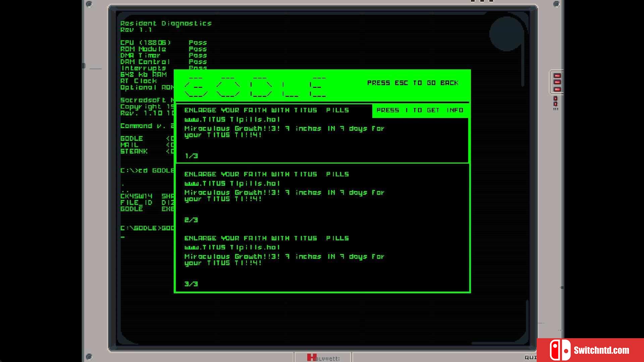644x362 pixels.
Task: Click the Holyvett brand logo on the bezel
Action: (323, 358)
